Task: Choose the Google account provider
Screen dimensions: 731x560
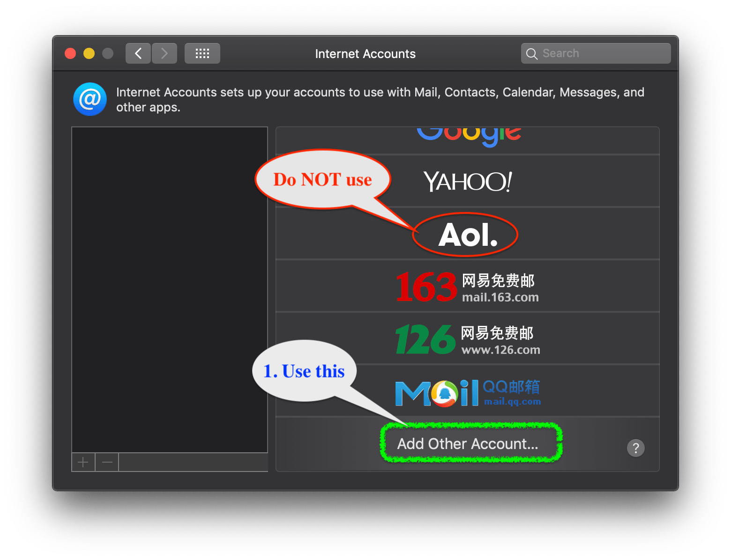Action: [x=468, y=140]
